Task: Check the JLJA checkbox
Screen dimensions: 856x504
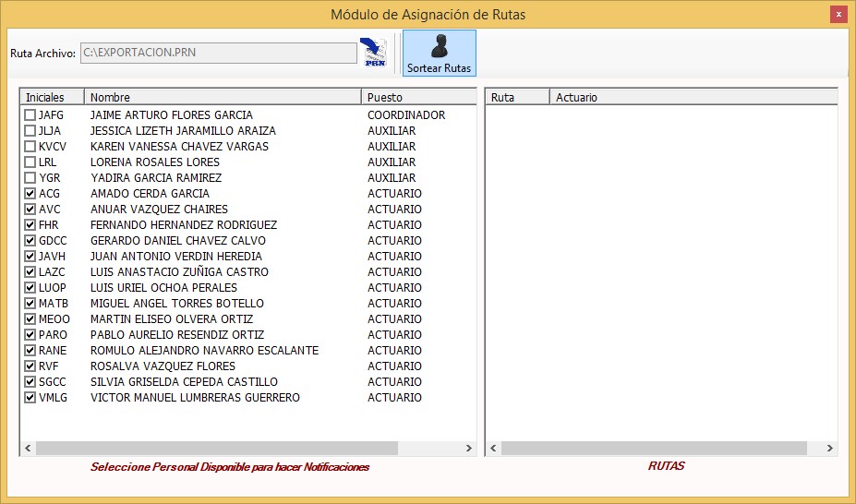Action: point(30,131)
